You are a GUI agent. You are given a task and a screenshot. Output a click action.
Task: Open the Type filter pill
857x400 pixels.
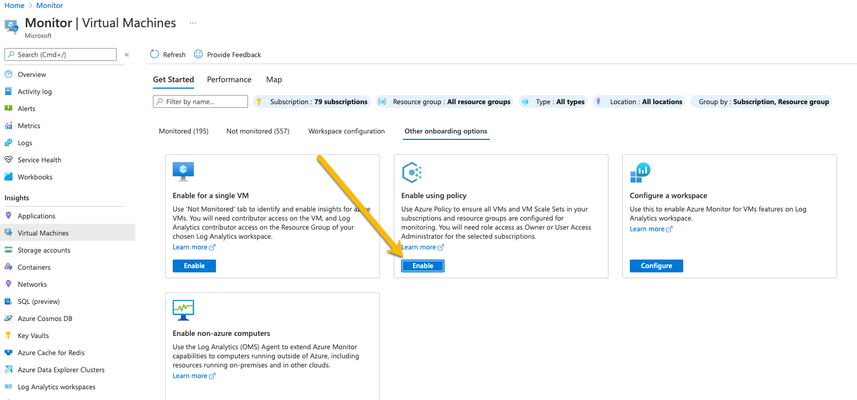click(x=553, y=102)
